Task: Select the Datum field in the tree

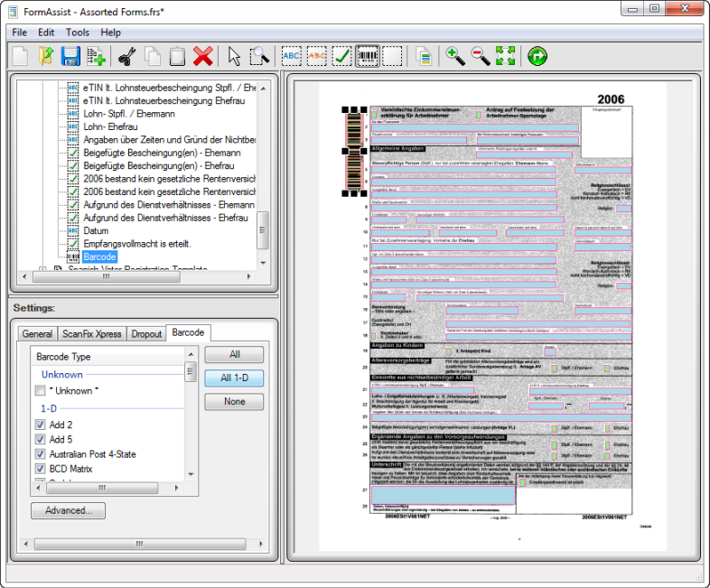Action: tap(98, 230)
